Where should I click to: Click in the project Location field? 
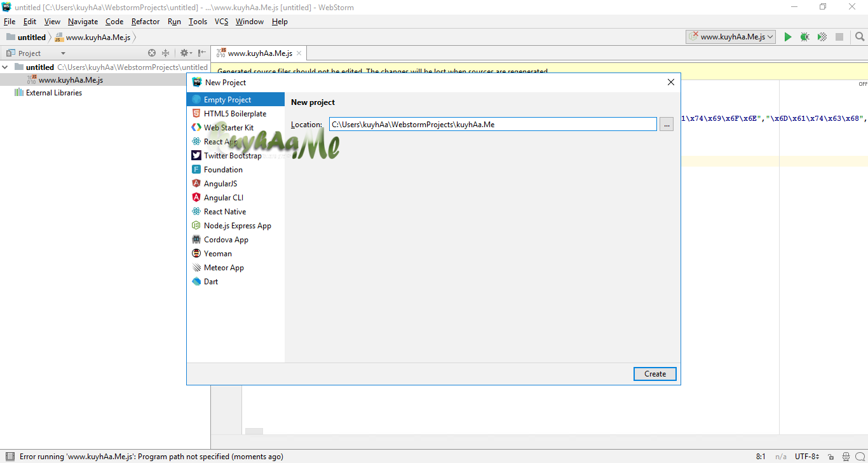tap(493, 125)
